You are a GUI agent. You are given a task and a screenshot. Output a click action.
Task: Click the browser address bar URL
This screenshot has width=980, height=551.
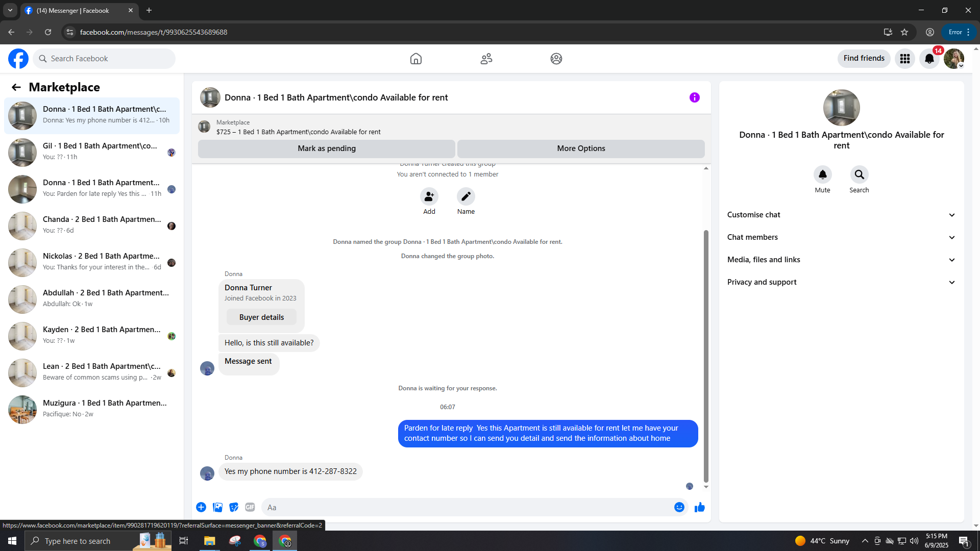(x=153, y=32)
